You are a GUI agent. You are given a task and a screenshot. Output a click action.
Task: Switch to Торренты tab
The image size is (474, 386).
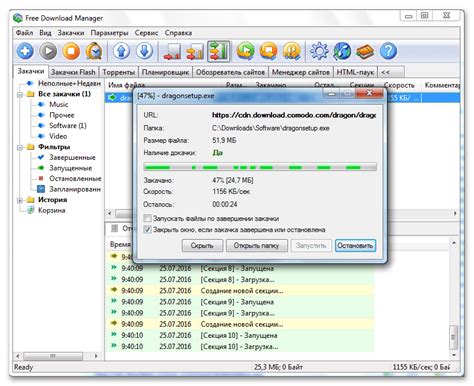click(118, 72)
